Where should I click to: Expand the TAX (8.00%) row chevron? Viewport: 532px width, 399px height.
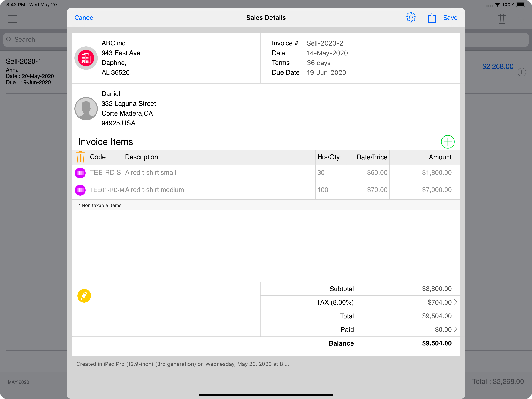pos(455,302)
